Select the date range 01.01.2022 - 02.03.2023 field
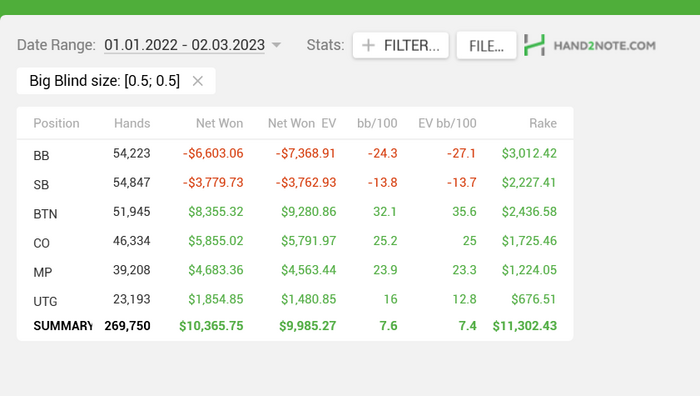700x396 pixels. pyautogui.click(x=184, y=45)
